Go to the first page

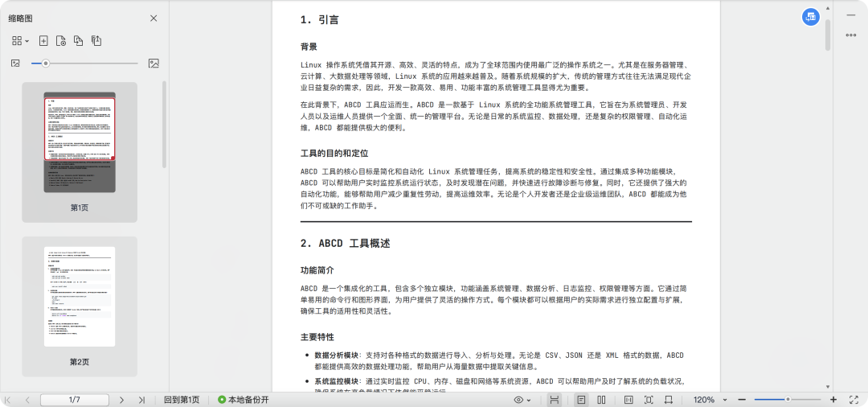[8, 400]
